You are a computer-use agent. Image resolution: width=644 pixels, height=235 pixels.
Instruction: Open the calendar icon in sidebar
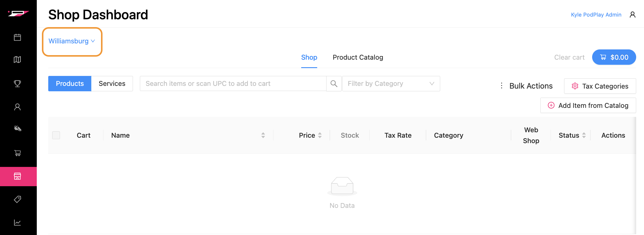coord(17,37)
